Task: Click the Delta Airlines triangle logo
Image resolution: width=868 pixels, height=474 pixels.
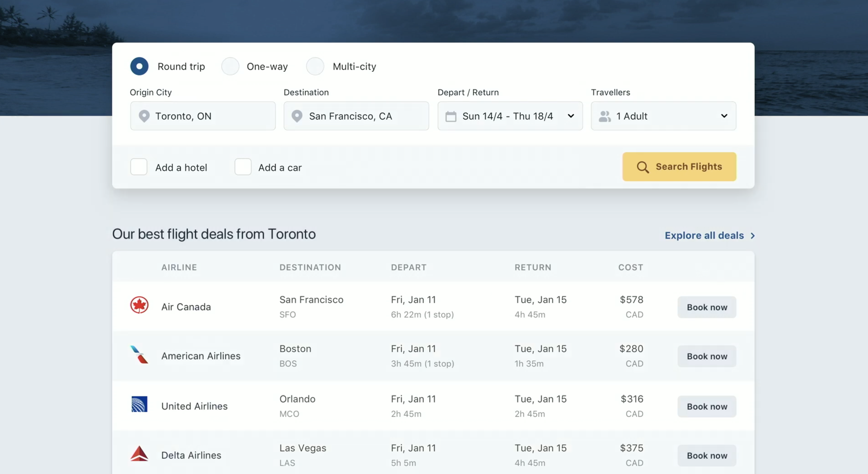Action: tap(139, 453)
